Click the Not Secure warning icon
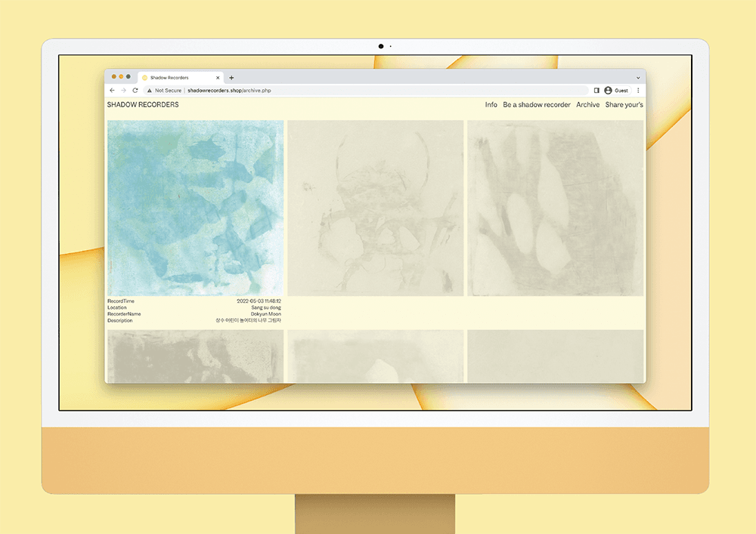The image size is (756, 534). (x=150, y=91)
